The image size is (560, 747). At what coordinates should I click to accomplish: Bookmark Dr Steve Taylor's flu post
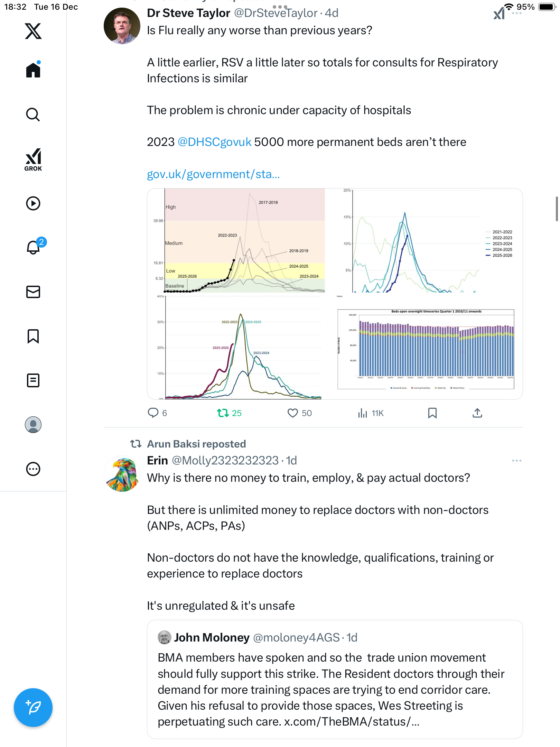(x=432, y=413)
